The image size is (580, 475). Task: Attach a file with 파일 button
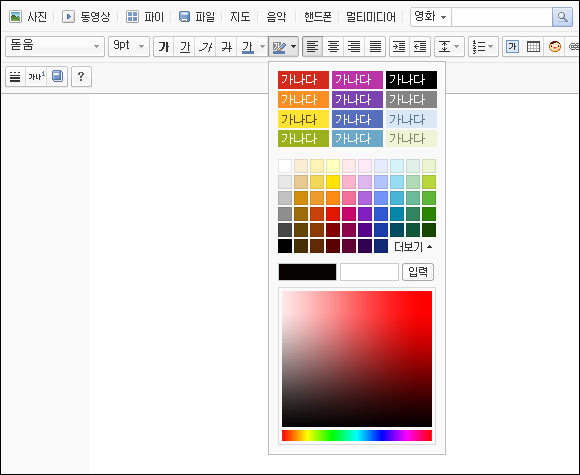[197, 17]
